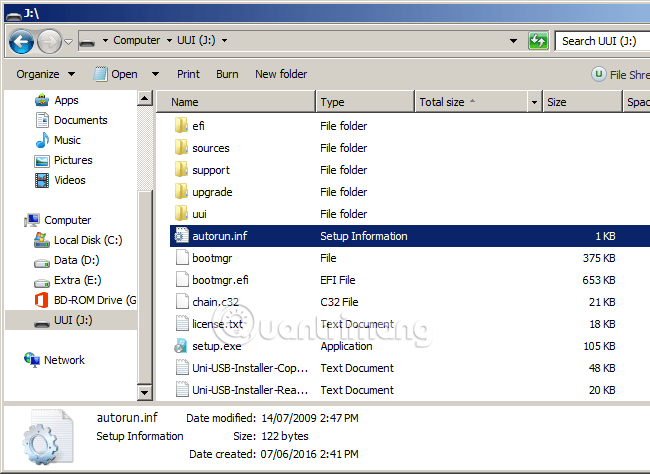
Task: Open Network in navigation pane
Action: [54, 360]
